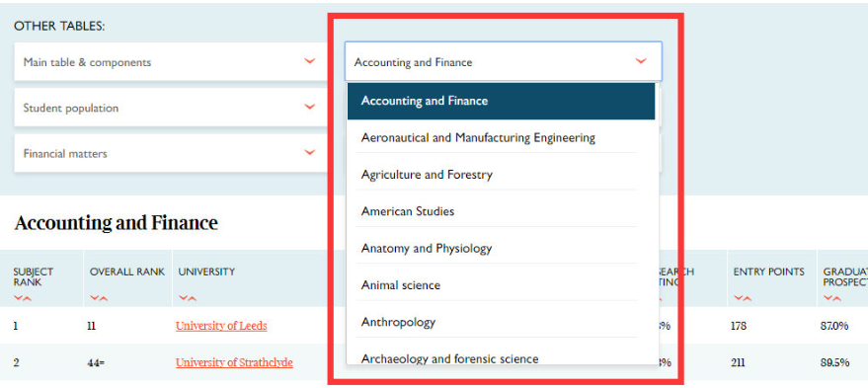
Task: Choose Aeronautical and Manufacturing Engineering option
Action: [497, 137]
